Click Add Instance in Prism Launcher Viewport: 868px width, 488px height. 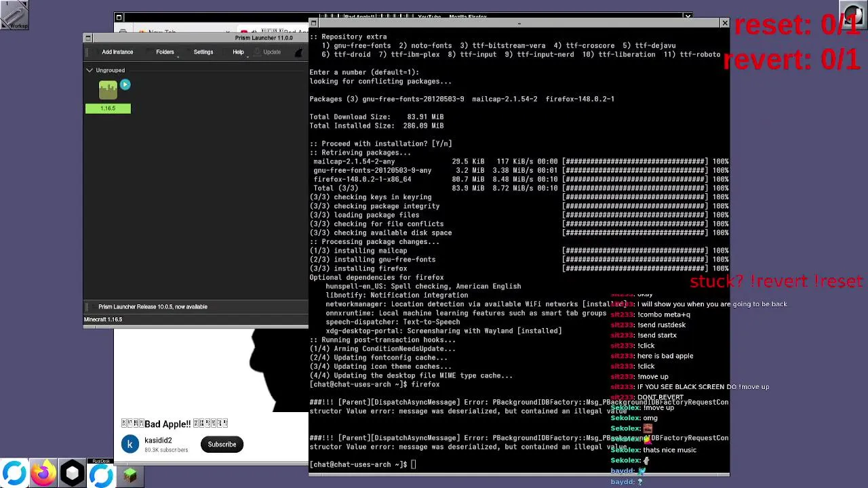coord(117,52)
